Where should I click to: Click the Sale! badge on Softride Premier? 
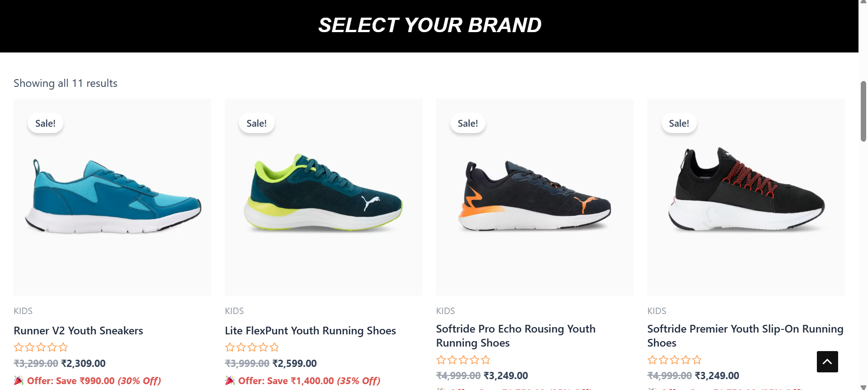(x=679, y=123)
